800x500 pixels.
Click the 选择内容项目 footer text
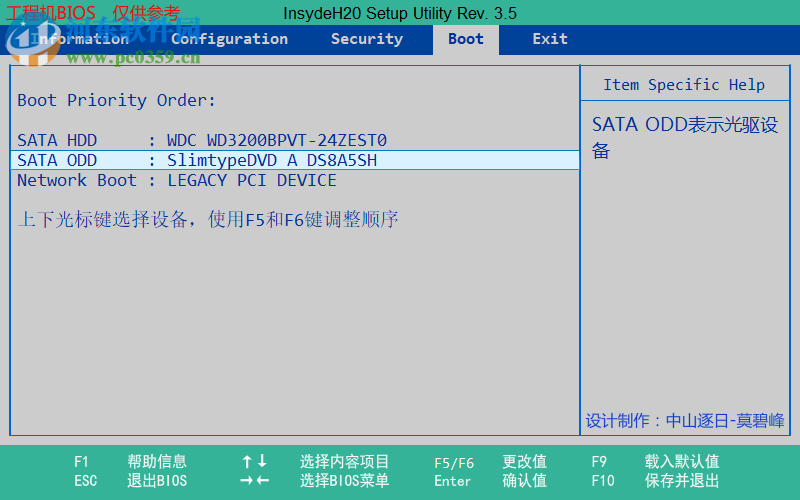coord(344,462)
